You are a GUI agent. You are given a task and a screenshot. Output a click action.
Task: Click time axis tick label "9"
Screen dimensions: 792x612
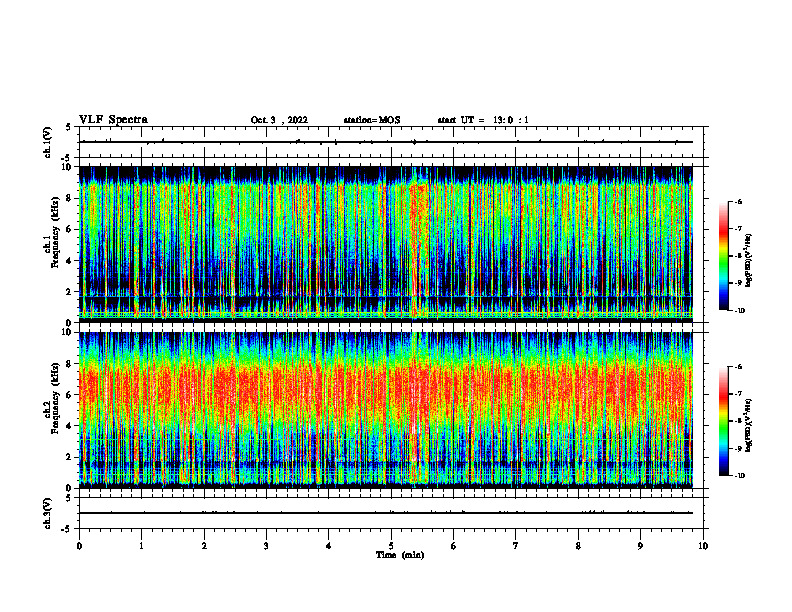pos(640,546)
